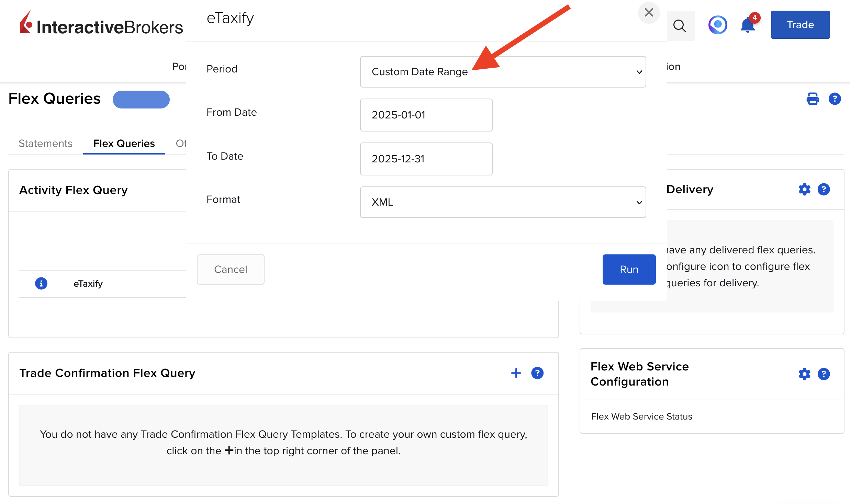Click the blue pill next to Flex Queries heading
The height and width of the screenshot is (504, 850).
coord(141,100)
